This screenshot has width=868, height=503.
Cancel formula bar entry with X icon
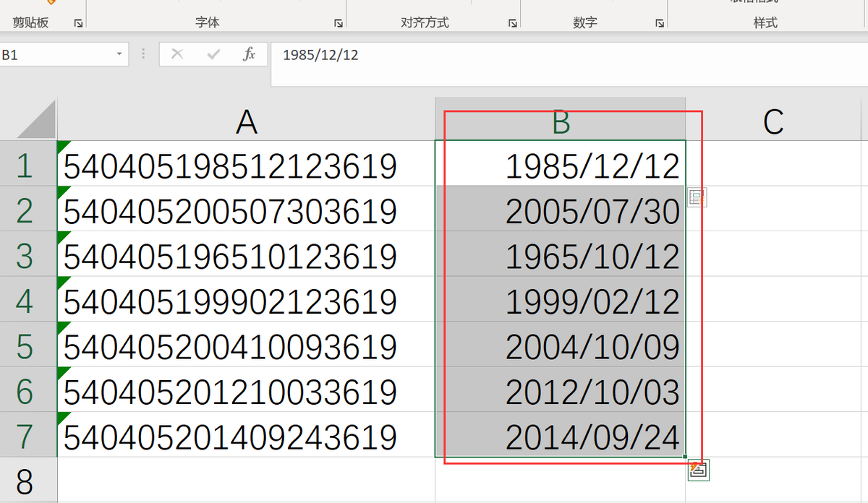coord(177,54)
